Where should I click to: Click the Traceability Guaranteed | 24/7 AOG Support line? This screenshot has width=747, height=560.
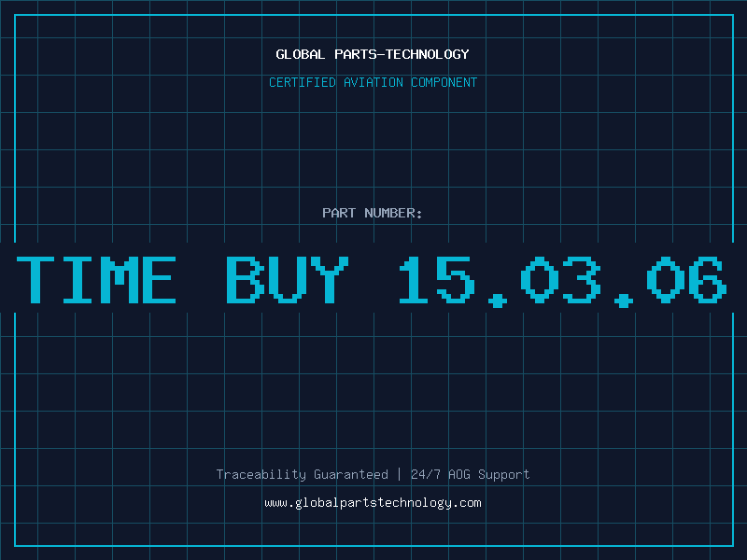point(373,474)
